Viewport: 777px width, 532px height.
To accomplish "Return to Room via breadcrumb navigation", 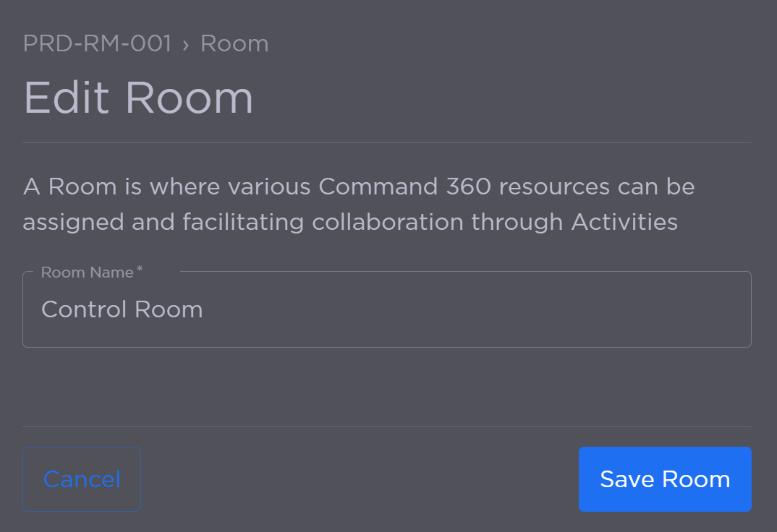I will [x=234, y=43].
